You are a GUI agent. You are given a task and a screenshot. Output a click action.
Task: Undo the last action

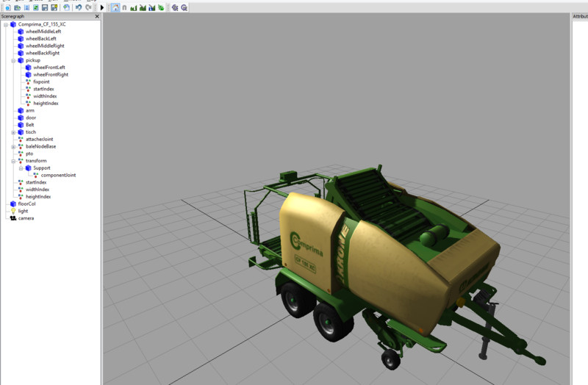pos(79,7)
